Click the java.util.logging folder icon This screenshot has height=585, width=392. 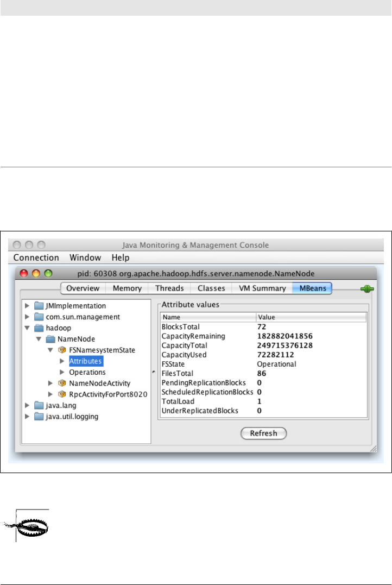click(39, 417)
